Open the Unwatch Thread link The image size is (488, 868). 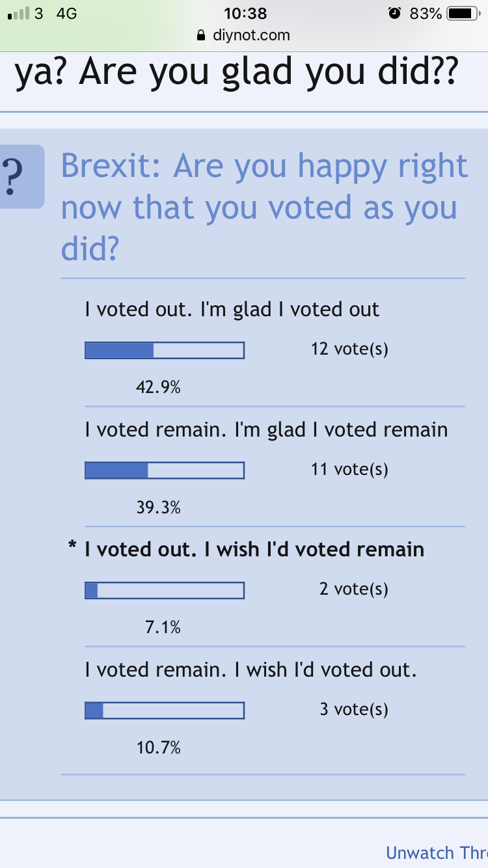[x=437, y=852]
